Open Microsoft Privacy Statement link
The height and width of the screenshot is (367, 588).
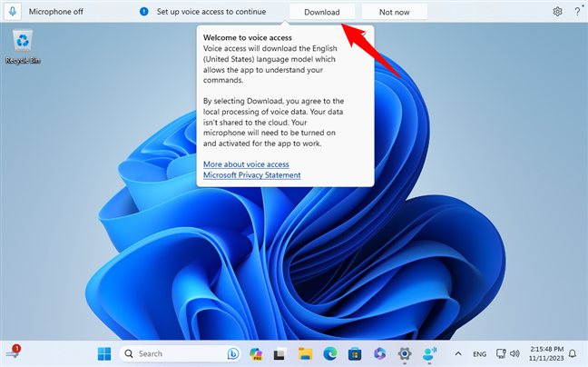[251, 175]
